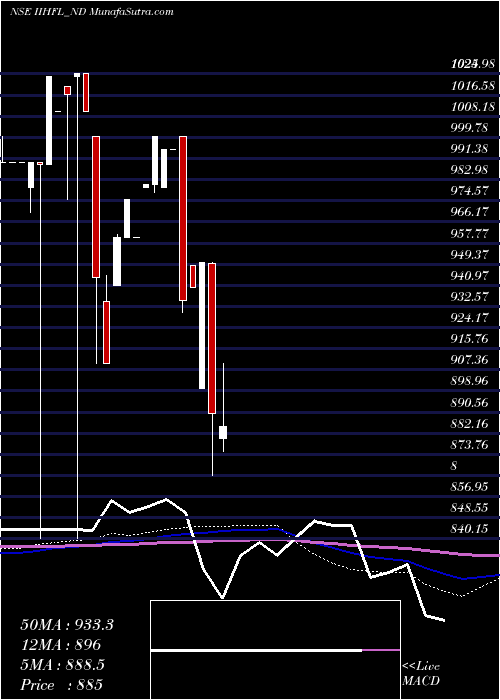500x700 pixels.
Task: Select the 974.57 axis value
Action: point(469,191)
